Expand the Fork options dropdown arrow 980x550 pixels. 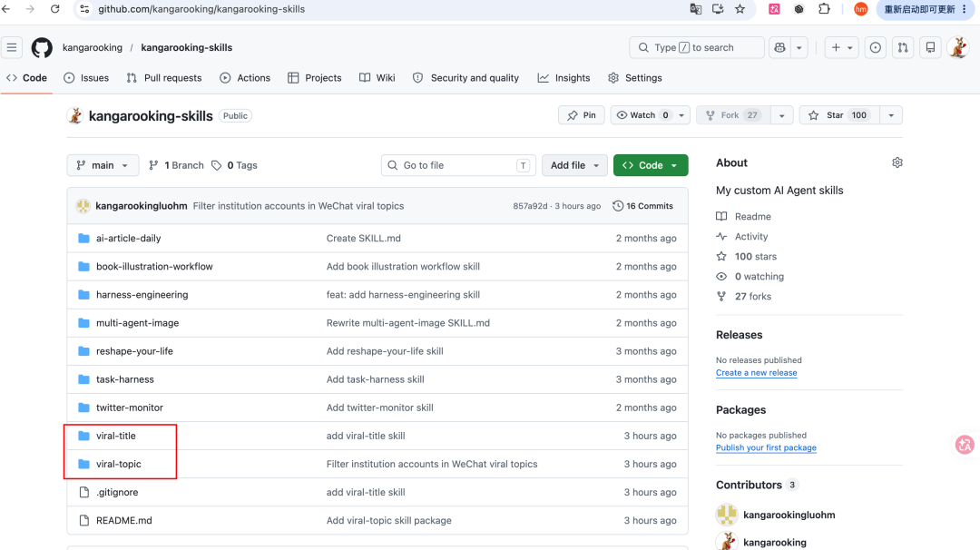click(782, 115)
